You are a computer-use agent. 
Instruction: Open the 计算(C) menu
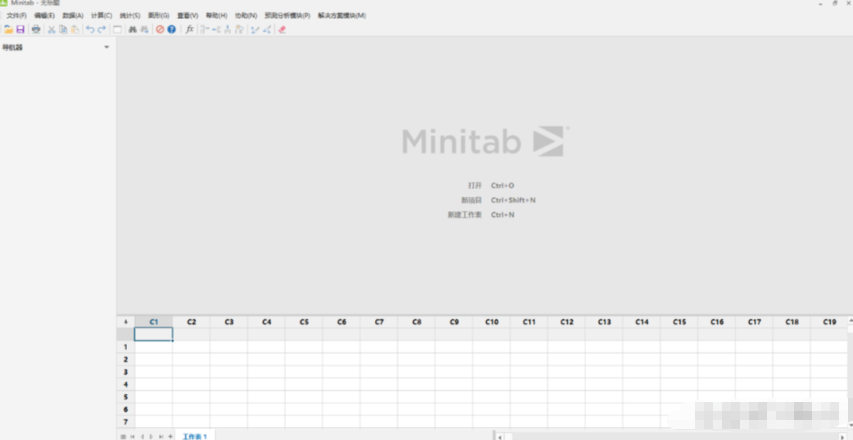coord(102,16)
